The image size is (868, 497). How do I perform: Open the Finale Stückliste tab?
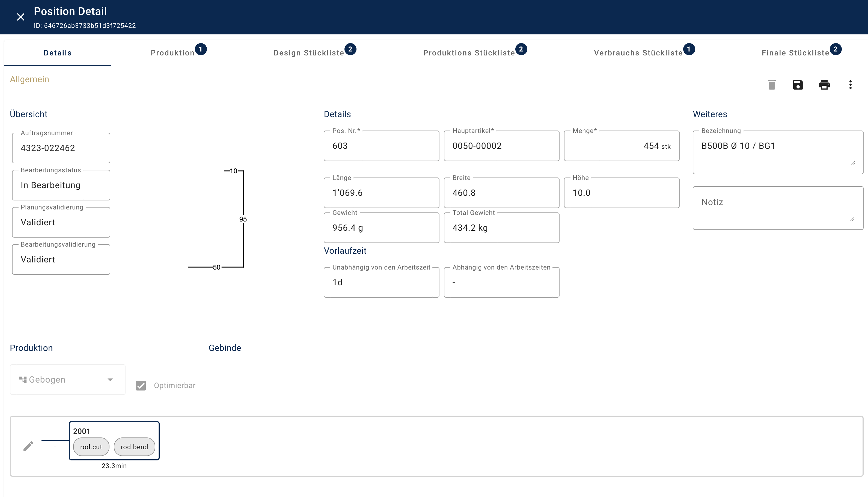[795, 53]
